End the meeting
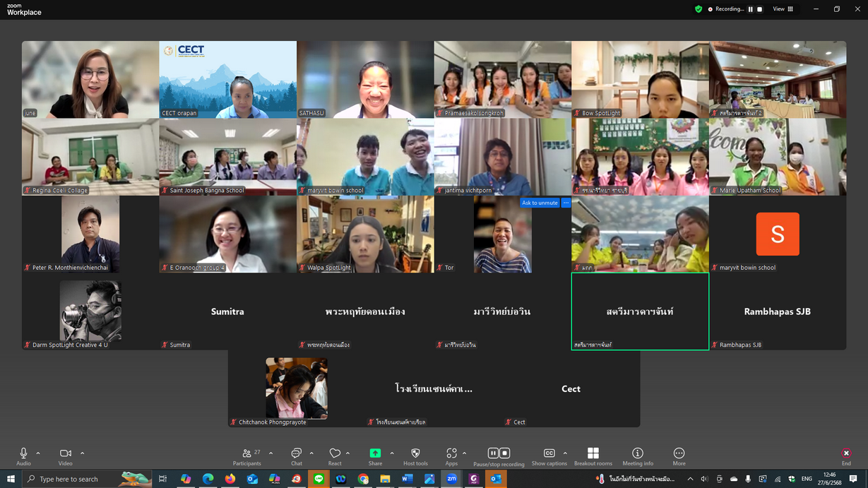Screen dimensions: 868x488 (x=845, y=456)
